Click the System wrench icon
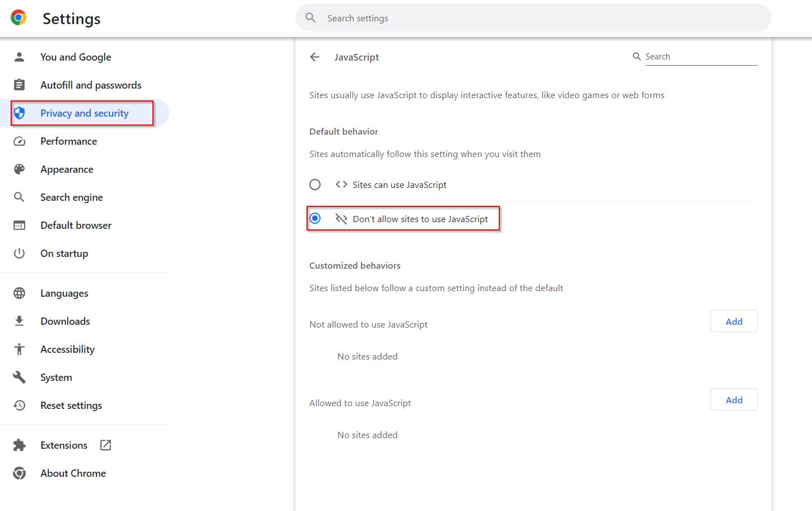 click(x=20, y=378)
